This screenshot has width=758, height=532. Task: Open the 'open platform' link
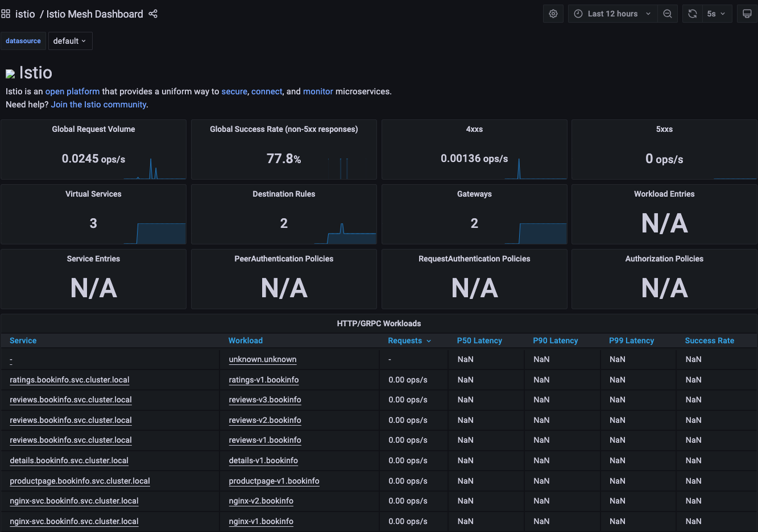point(72,92)
